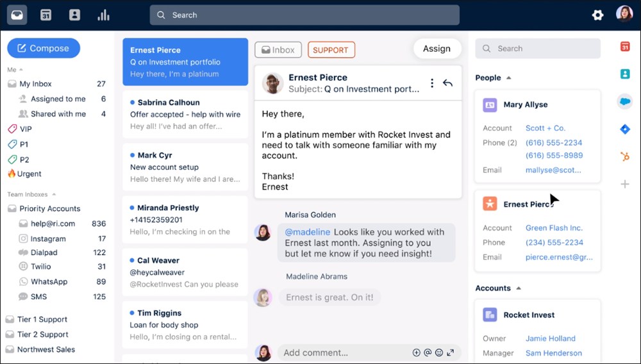Screen dimensions: 641x364
Task: Open the calendar icon in top navigation
Action: coord(46,15)
